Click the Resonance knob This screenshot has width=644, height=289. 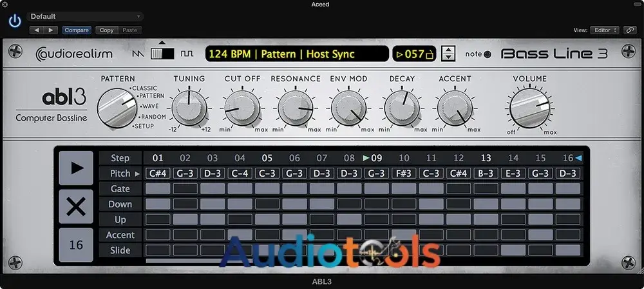coord(296,108)
